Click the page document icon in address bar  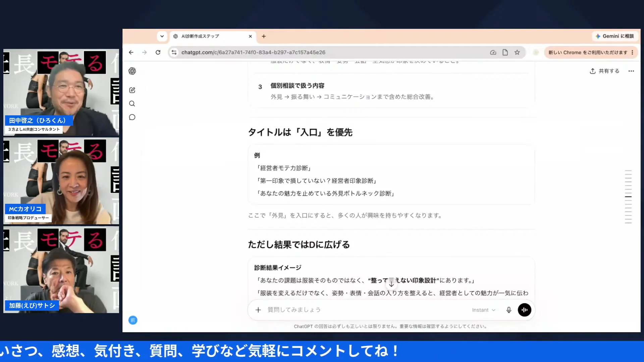(x=505, y=52)
